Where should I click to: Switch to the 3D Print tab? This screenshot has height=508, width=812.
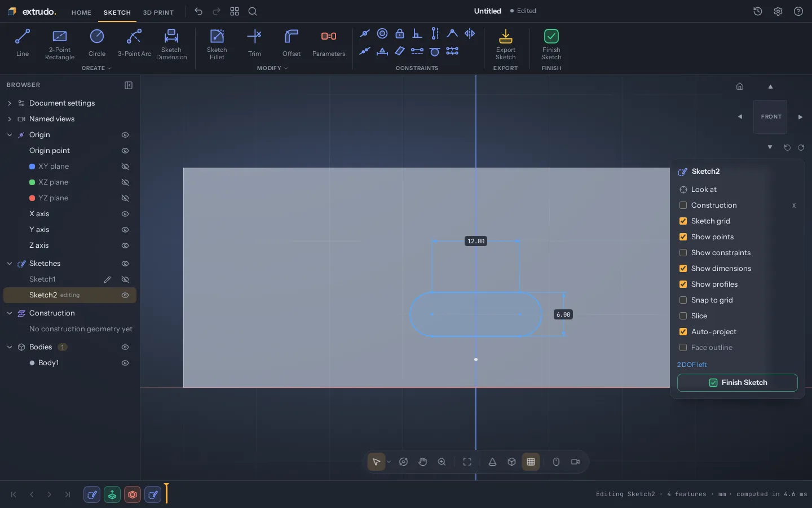coord(158,12)
